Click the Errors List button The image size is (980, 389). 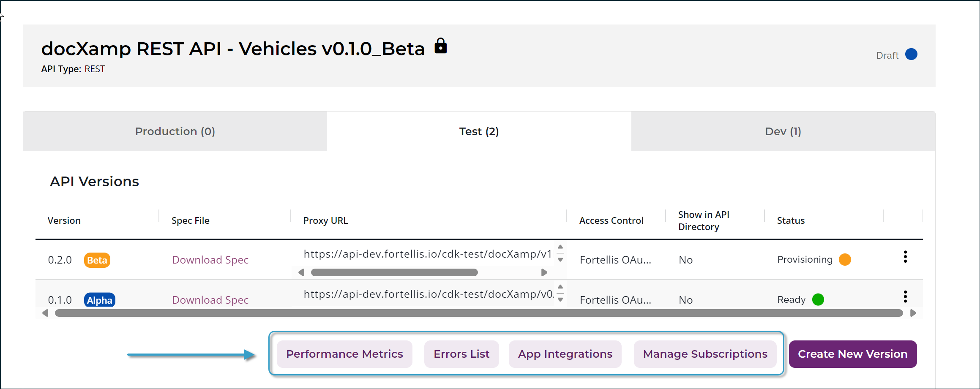click(461, 354)
